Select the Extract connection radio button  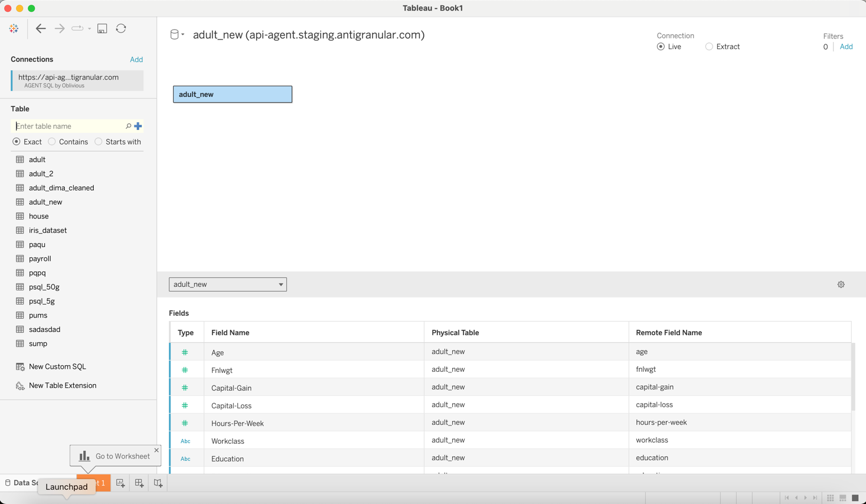[x=709, y=47]
